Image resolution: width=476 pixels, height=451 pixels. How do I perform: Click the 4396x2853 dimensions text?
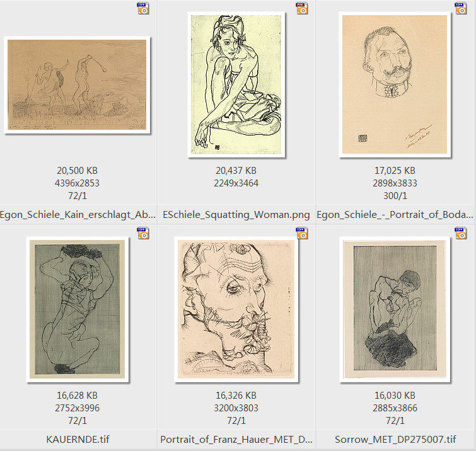click(x=77, y=183)
